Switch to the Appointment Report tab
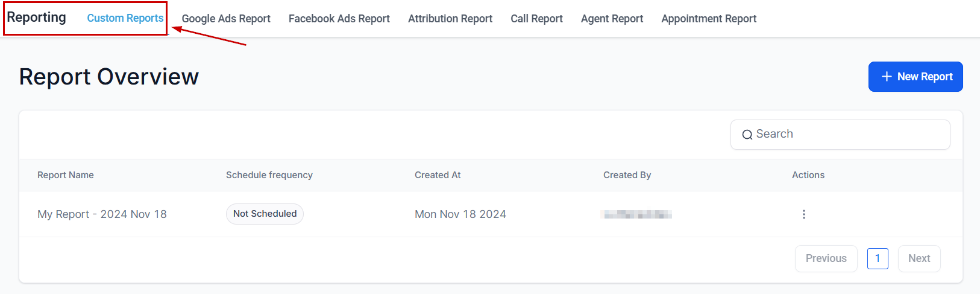The width and height of the screenshot is (980, 294). coord(709,19)
